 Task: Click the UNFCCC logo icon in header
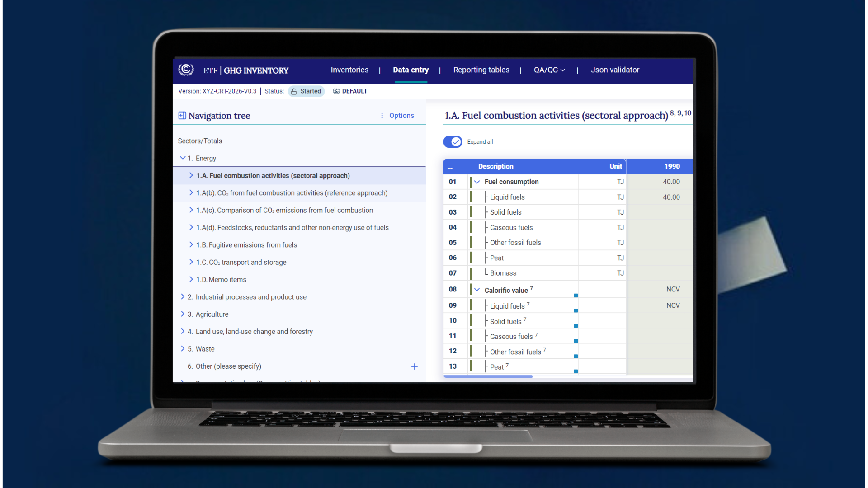pos(186,70)
